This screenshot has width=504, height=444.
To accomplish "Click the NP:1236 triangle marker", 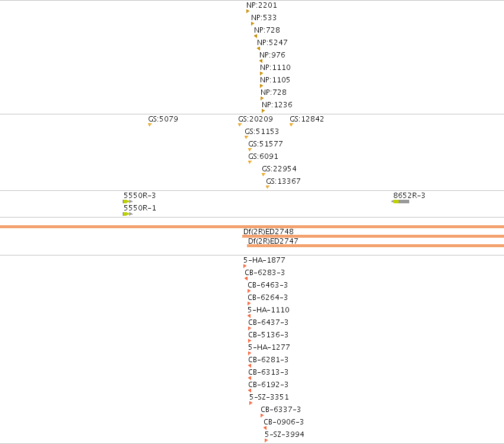I will 263,111.
